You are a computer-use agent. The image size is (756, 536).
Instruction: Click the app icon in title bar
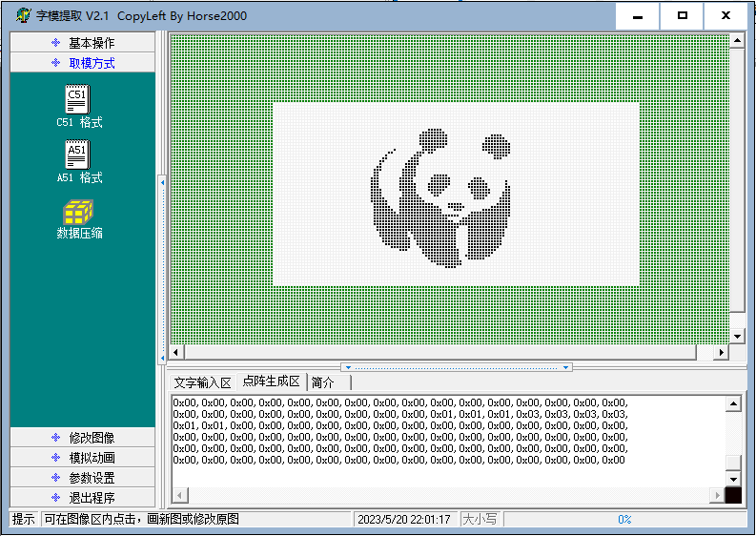[23, 15]
